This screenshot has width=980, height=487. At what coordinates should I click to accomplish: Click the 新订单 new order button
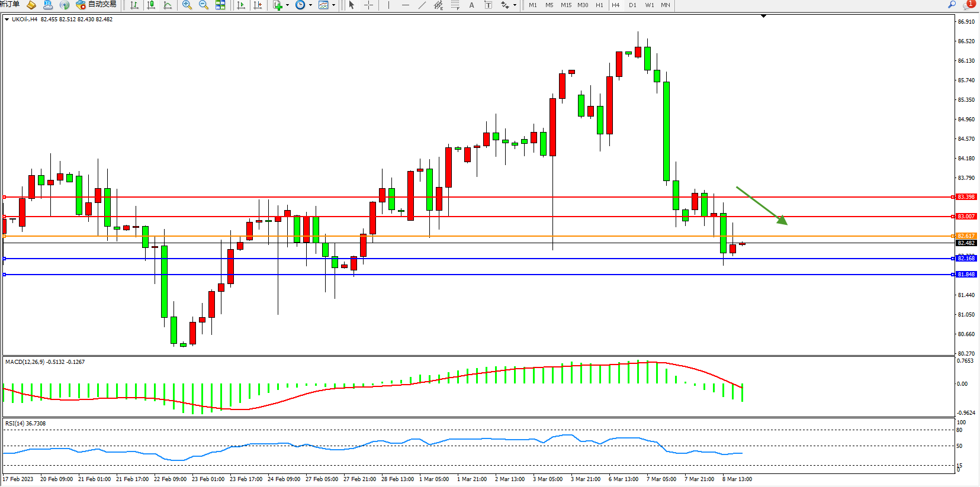(x=9, y=5)
